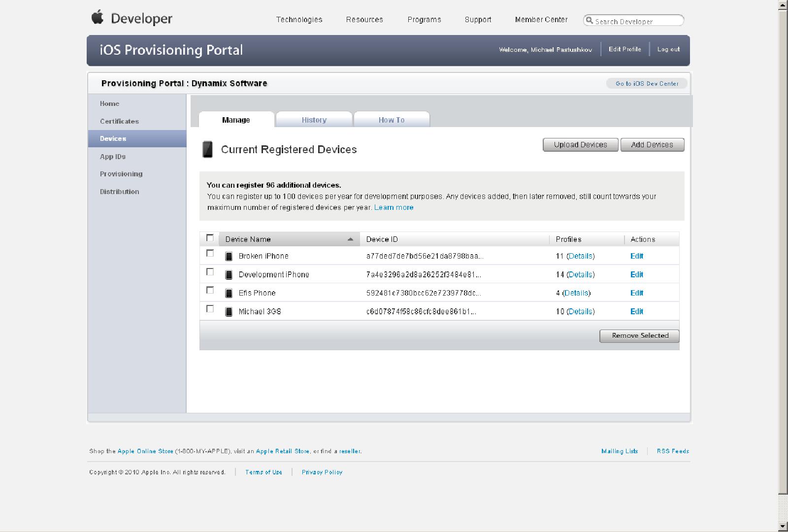788x532 pixels.
Task: Click Log out
Action: tap(668, 49)
